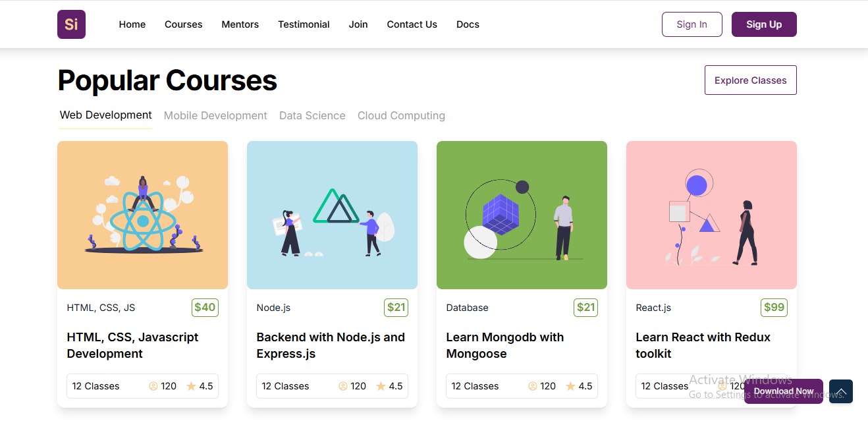Screen dimensions: 868x421
Task: Show the Cloud Computing courses tab
Action: pyautogui.click(x=401, y=115)
